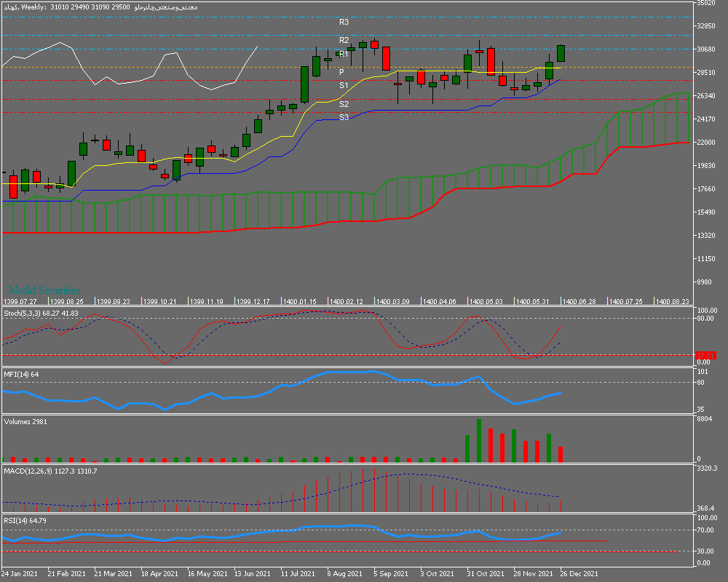Click the 28510 price axis value
This screenshot has width=728, height=582.
pyautogui.click(x=705, y=73)
